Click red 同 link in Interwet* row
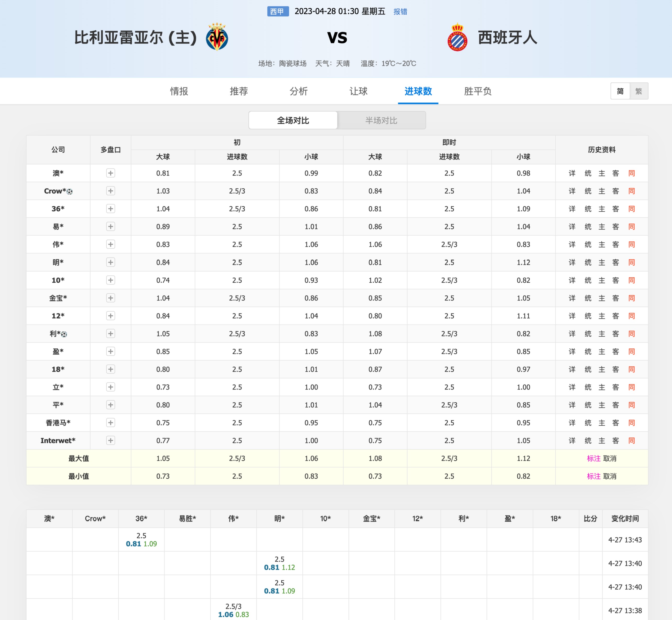The width and height of the screenshot is (672, 620). [631, 441]
